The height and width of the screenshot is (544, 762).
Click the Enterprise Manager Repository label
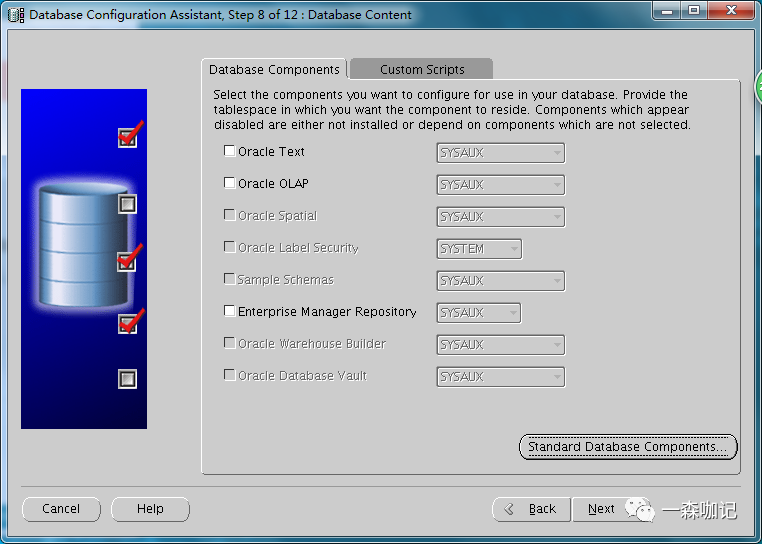point(327,312)
